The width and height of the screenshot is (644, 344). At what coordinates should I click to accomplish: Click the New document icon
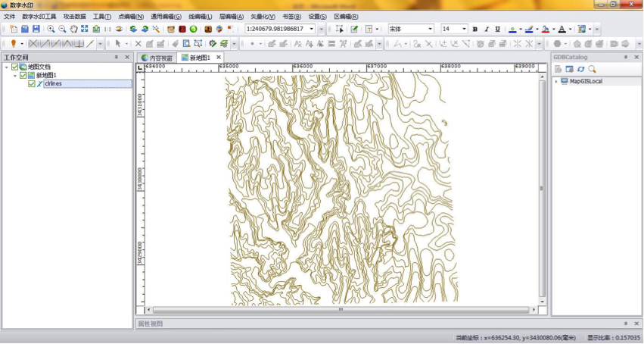coord(14,29)
